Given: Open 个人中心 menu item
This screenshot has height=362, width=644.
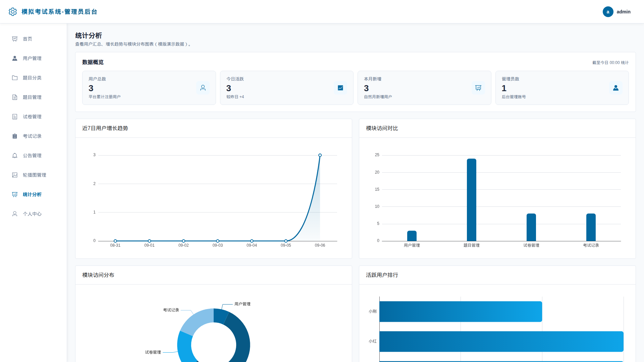Looking at the screenshot, I should pos(34,214).
